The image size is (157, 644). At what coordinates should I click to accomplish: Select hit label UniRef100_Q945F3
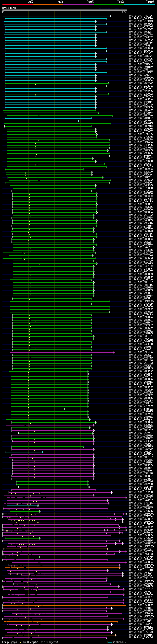pyautogui.click(x=141, y=121)
